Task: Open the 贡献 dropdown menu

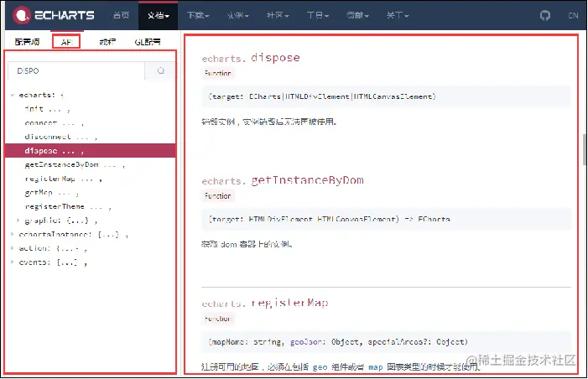Action: (357, 15)
